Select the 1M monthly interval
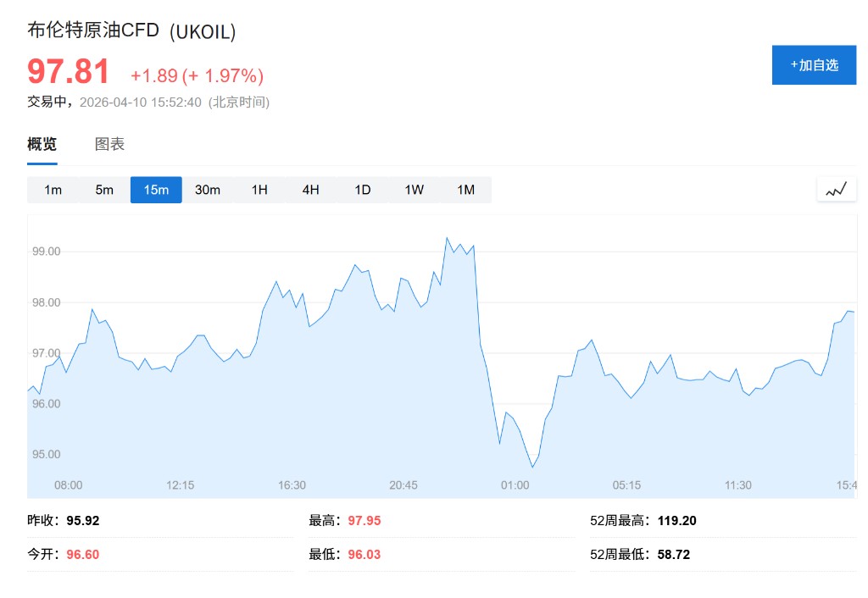 coord(465,190)
